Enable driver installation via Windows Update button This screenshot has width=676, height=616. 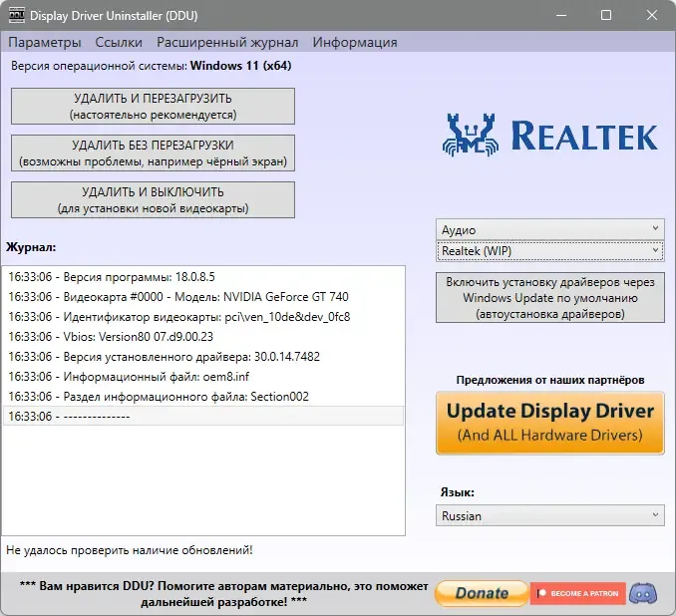[x=550, y=297]
